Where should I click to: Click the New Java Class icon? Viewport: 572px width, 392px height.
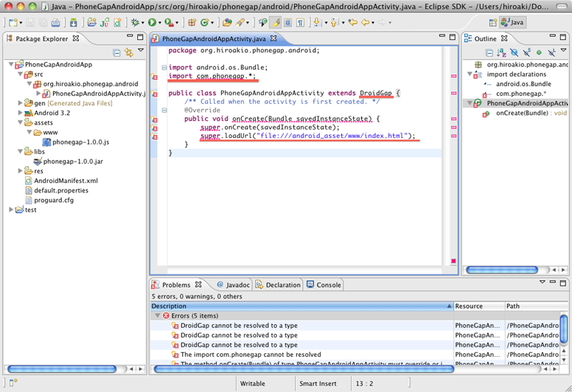coord(204,23)
